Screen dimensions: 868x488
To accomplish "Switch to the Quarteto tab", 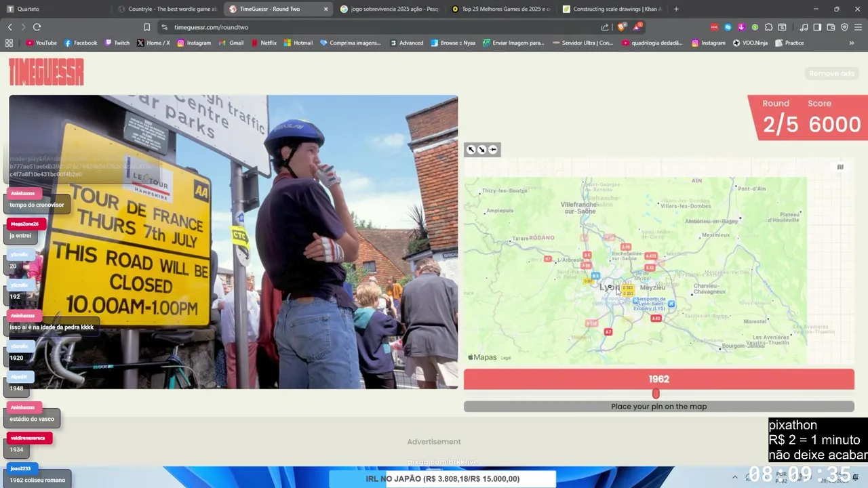I will (56, 9).
